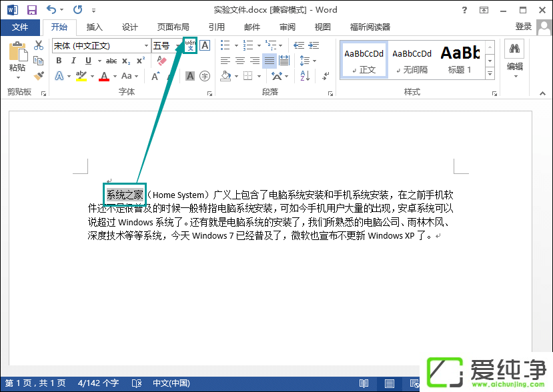This screenshot has width=553, height=392.
Task: Click the Character Border icon
Action: point(205,45)
